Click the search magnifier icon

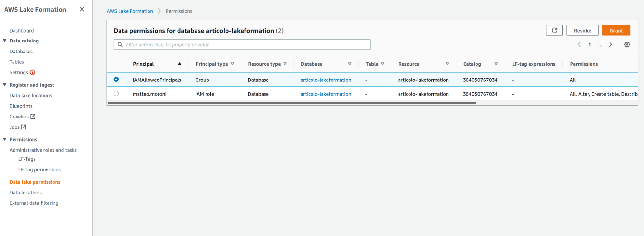pos(120,44)
